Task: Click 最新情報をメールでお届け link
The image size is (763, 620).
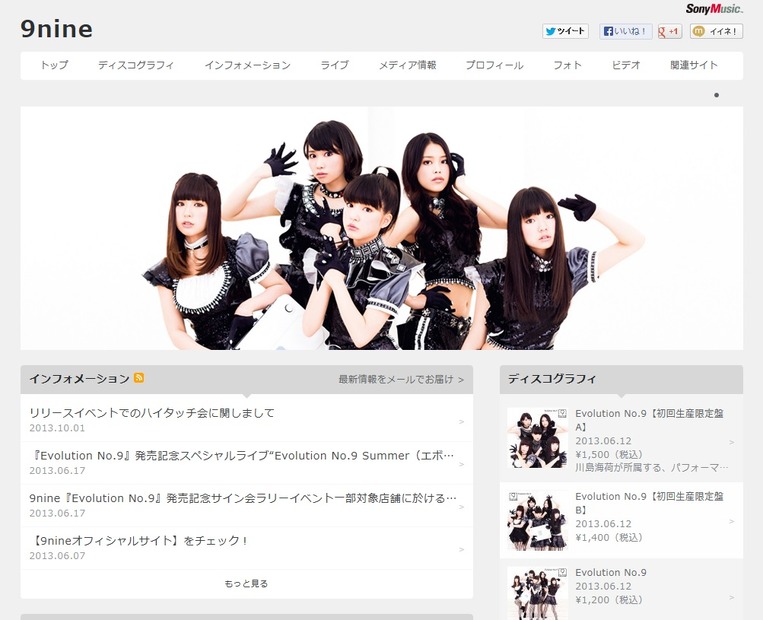Action: (x=401, y=379)
